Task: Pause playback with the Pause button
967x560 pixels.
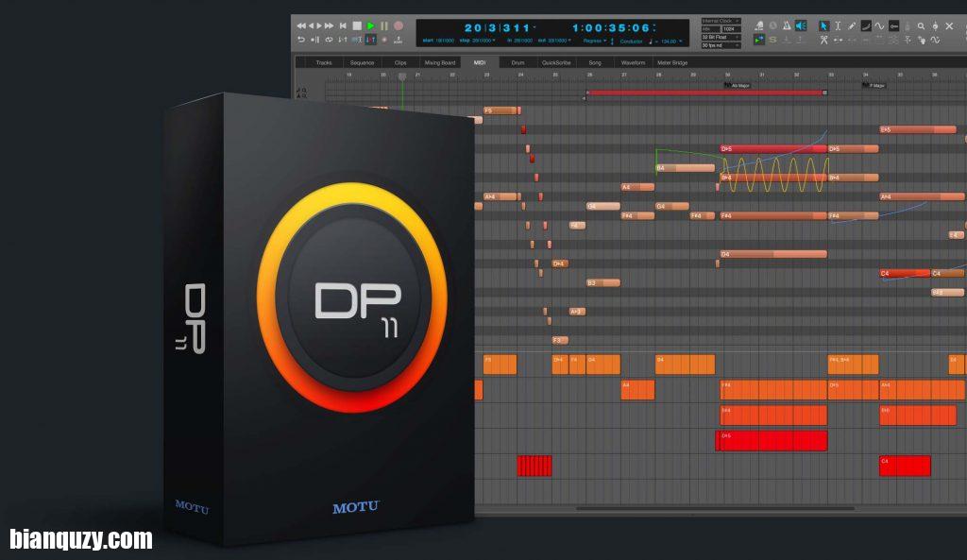Action: pos(384,25)
